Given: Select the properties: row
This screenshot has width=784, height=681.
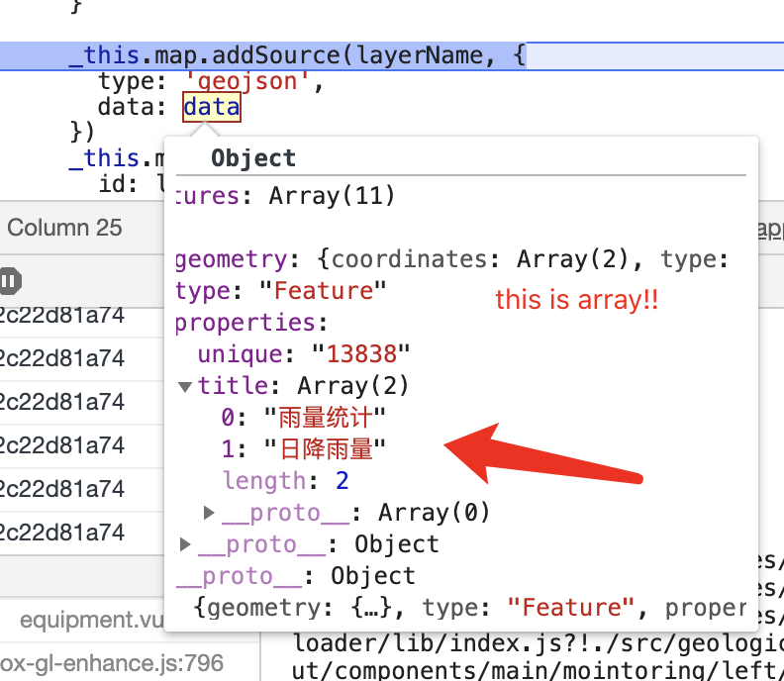Looking at the screenshot, I should (x=251, y=323).
